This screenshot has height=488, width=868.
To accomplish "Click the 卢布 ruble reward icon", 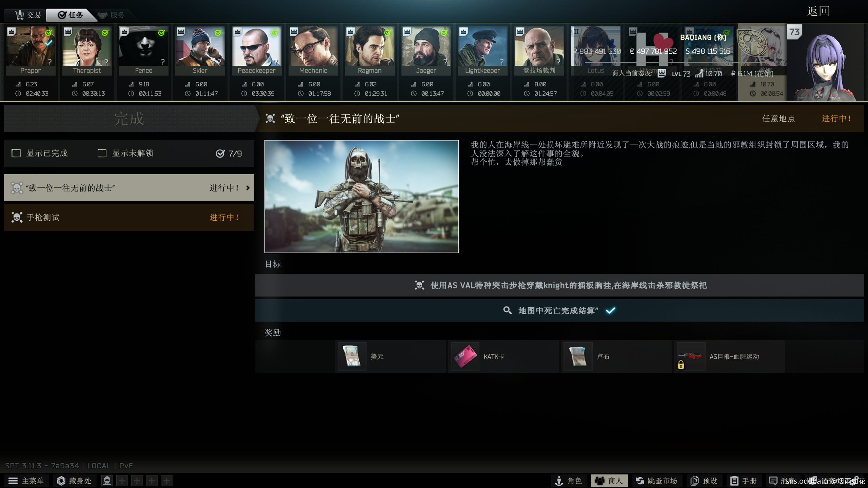I will point(578,357).
